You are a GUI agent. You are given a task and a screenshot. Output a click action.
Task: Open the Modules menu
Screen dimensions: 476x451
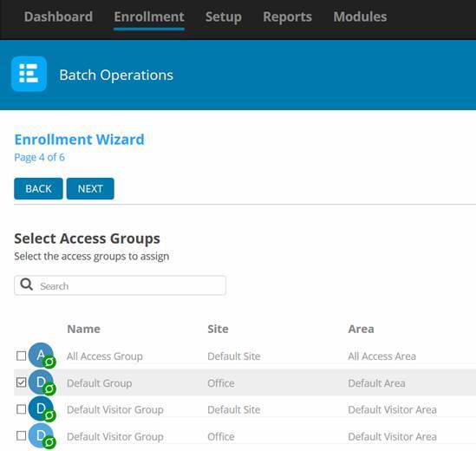360,16
